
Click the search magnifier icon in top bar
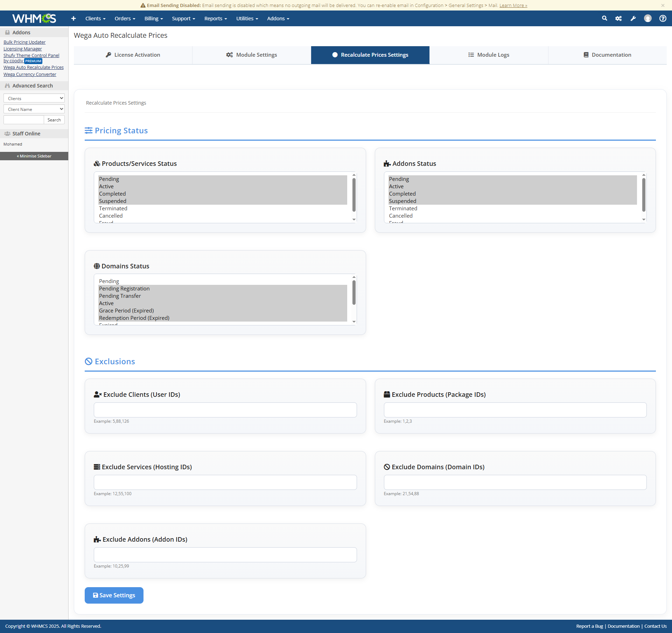click(x=604, y=18)
